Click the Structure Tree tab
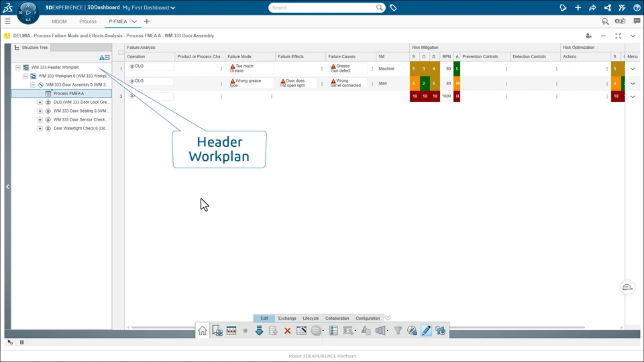Viewport: 644px width, 362px height. tap(32, 48)
